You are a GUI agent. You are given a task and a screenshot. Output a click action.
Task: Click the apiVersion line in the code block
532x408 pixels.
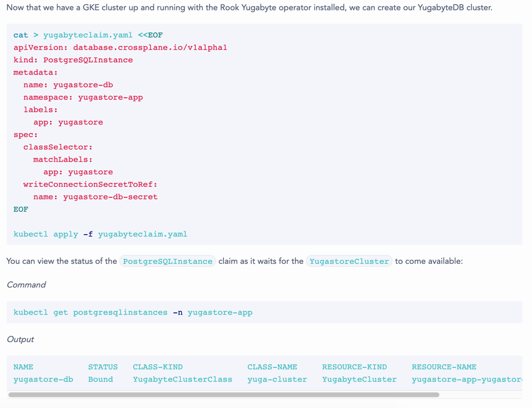tap(120, 48)
